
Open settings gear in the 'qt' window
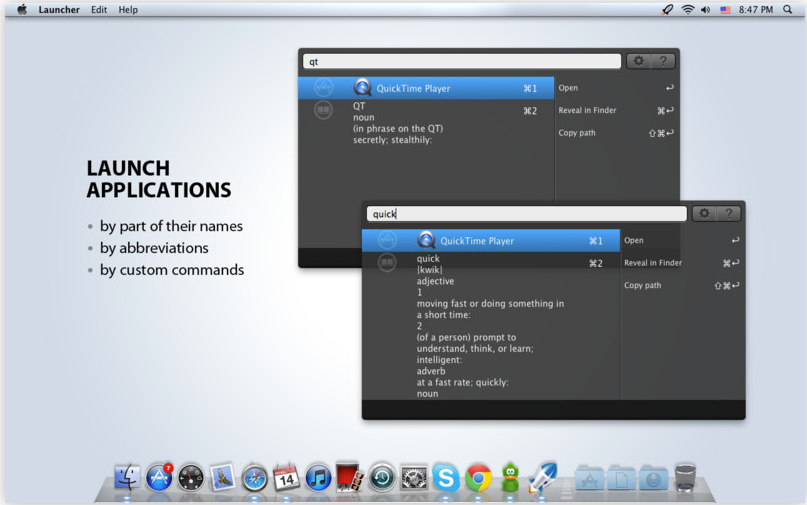(x=638, y=61)
